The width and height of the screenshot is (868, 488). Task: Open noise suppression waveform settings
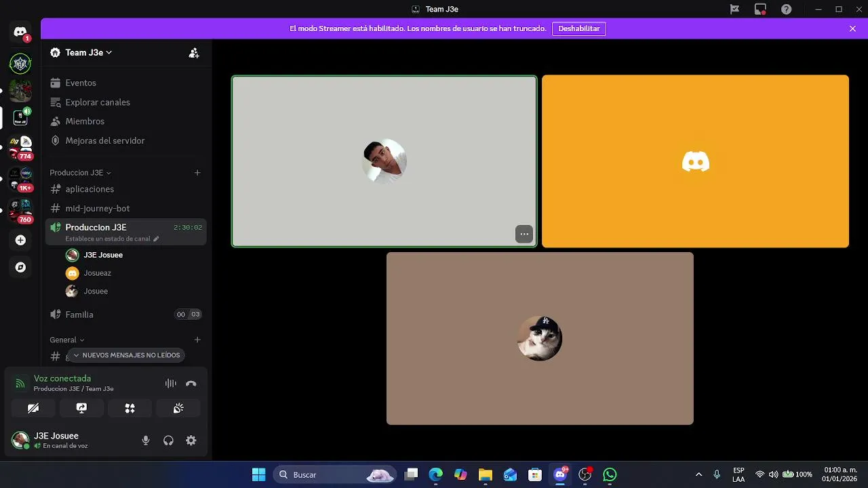click(x=171, y=384)
